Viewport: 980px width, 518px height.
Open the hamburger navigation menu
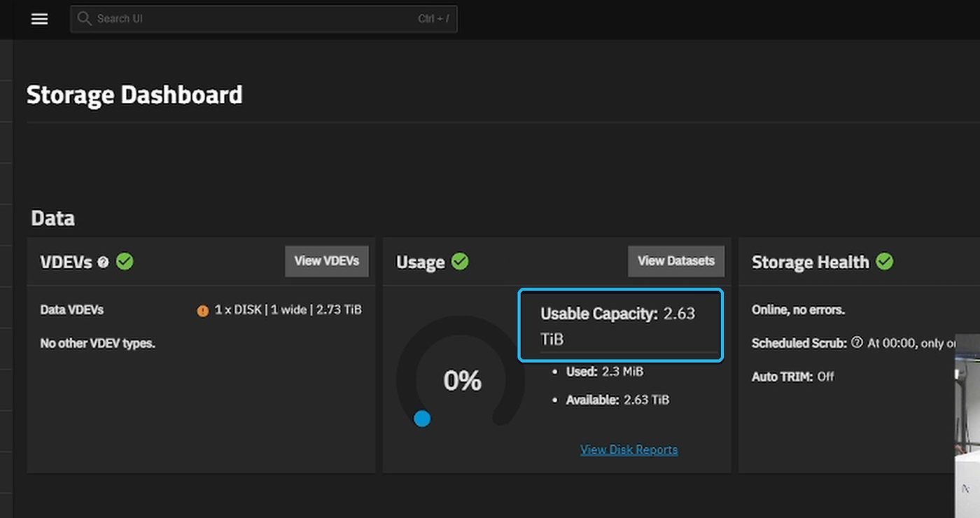40,19
